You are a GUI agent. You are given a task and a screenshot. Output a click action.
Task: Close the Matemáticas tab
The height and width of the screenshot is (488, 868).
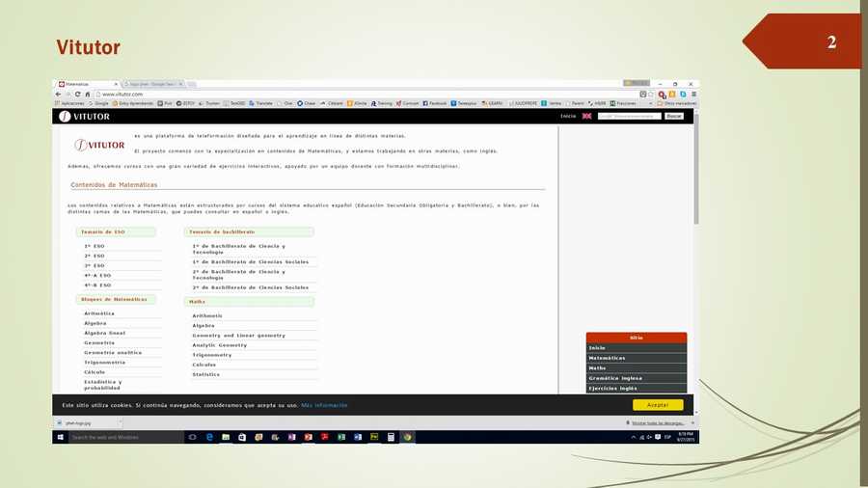[x=116, y=84]
